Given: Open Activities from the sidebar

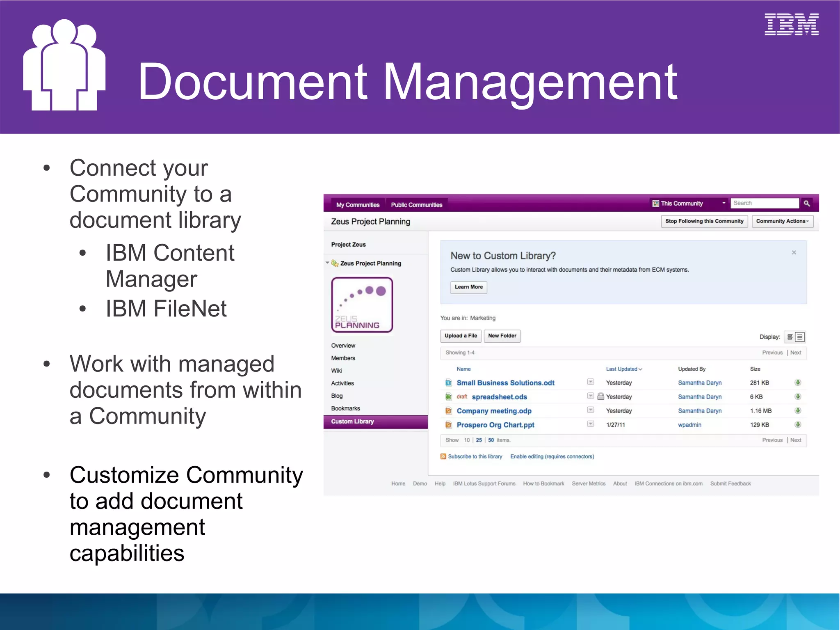Looking at the screenshot, I should tap(342, 383).
